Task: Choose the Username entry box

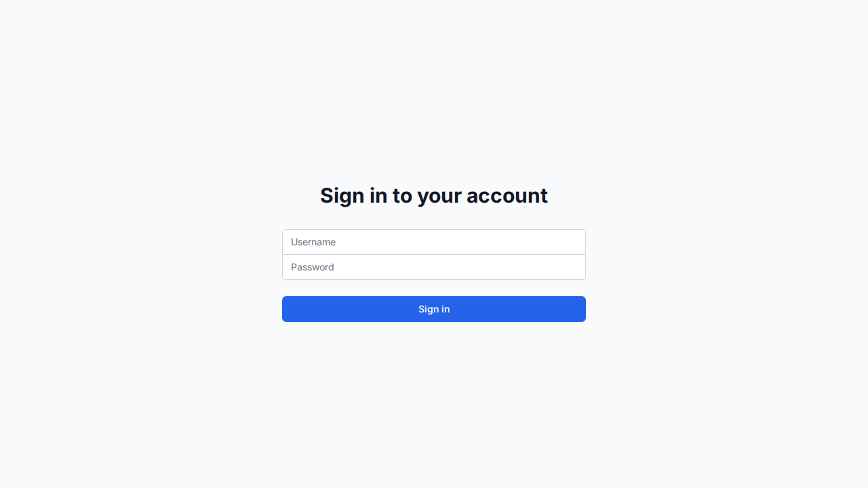Action: (x=434, y=242)
